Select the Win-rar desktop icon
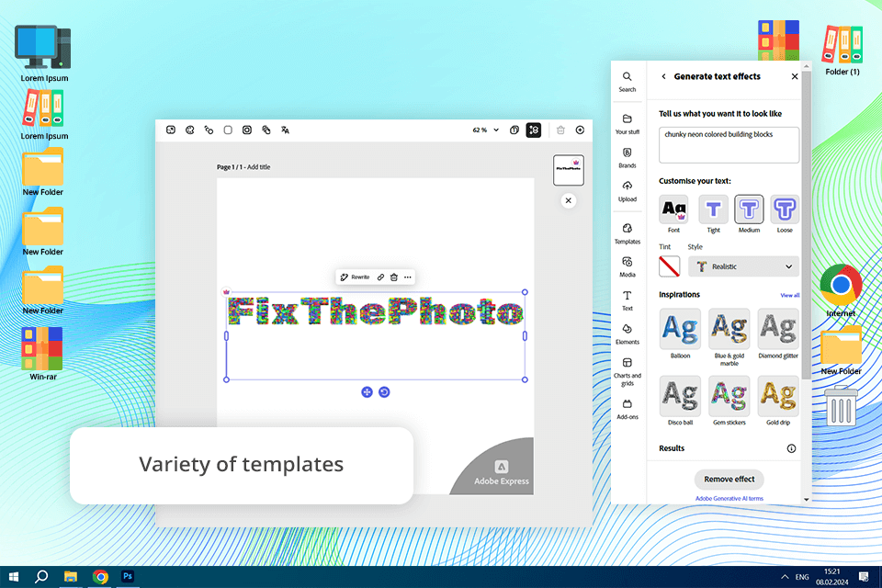The height and width of the screenshot is (588, 882). pyautogui.click(x=42, y=354)
